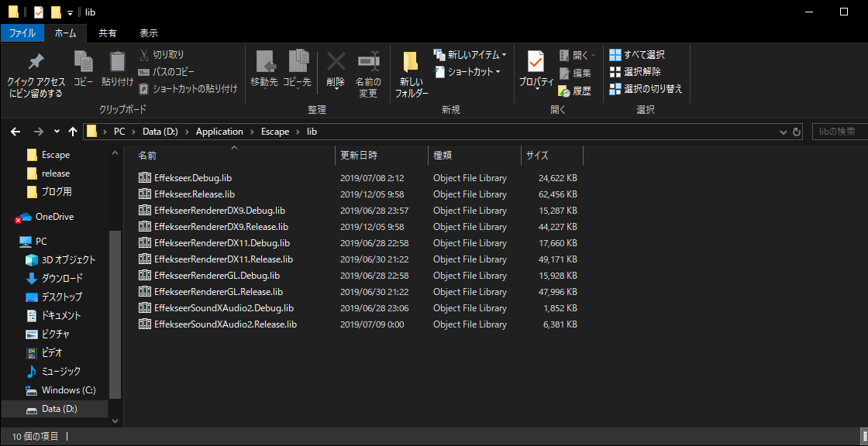Invert selection (選択の切り替え)
Viewport: 868px width, 446px height.
tap(646, 88)
